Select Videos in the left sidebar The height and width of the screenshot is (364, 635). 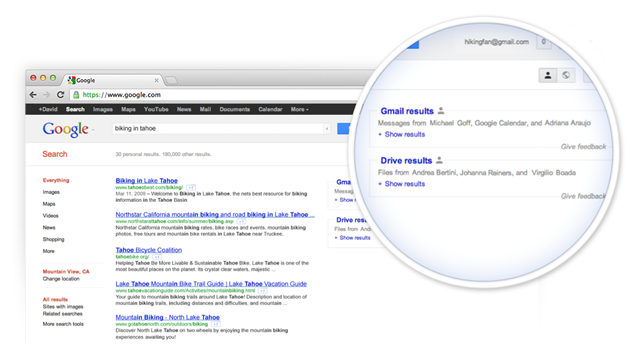tap(51, 215)
